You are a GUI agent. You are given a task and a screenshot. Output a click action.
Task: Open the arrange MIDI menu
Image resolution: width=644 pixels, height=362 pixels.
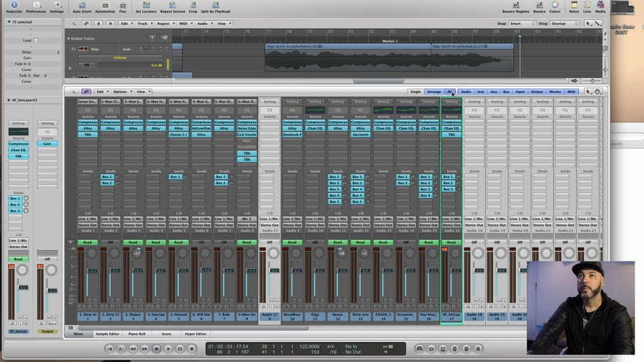(x=185, y=23)
